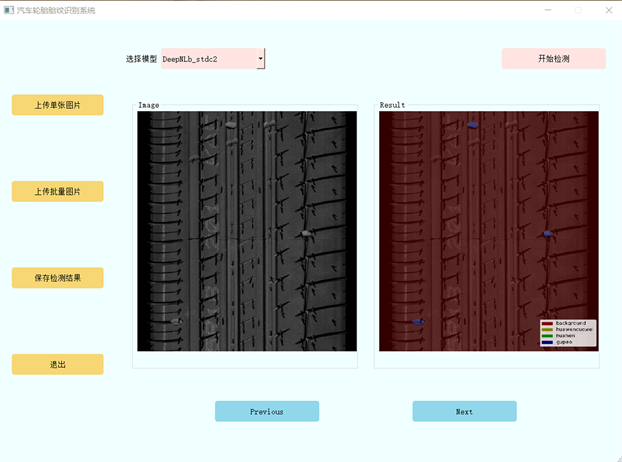Click the 退出 exit button
Viewport: 622px width, 462px height.
click(x=57, y=365)
